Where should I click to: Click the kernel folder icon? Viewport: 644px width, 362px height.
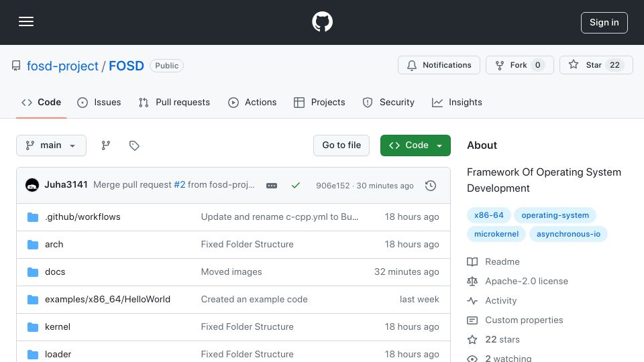pos(33,326)
